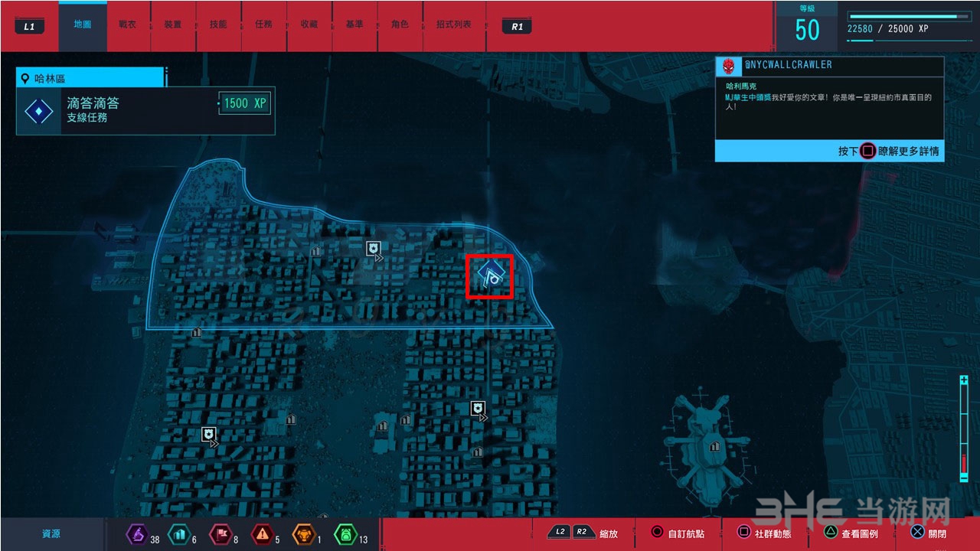Click the 1500 XP reward badge

(x=246, y=103)
